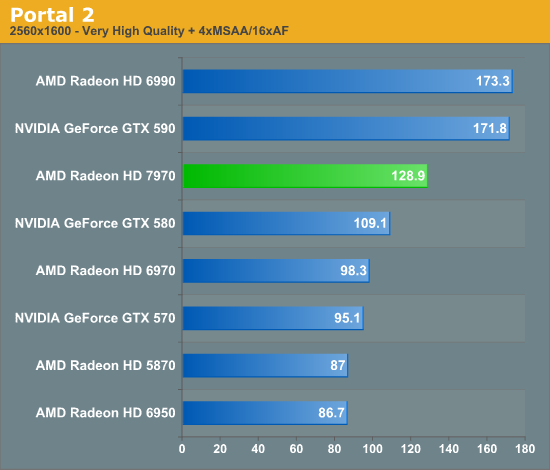Select the 173.3 value on top bar
This screenshot has width=550, height=470.
coord(492,81)
